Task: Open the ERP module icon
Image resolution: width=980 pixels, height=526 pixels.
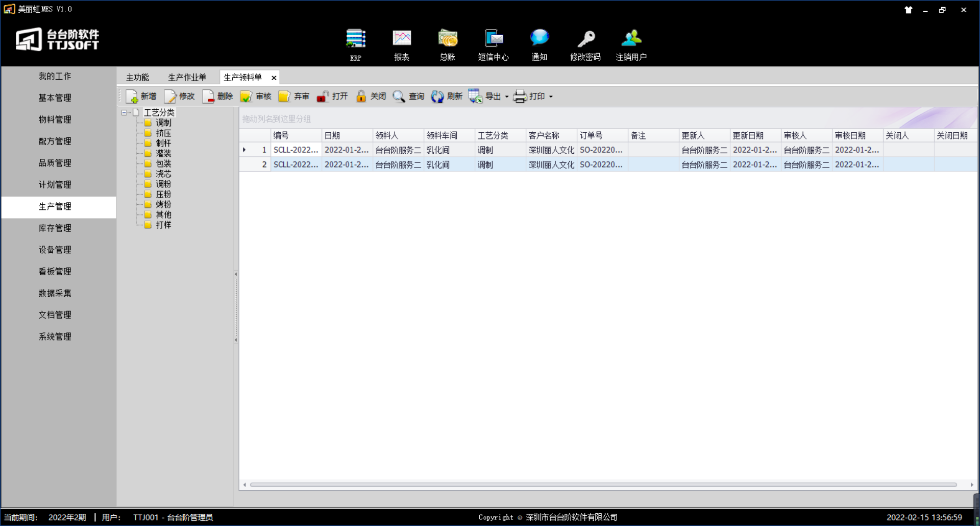Action: [x=356, y=39]
